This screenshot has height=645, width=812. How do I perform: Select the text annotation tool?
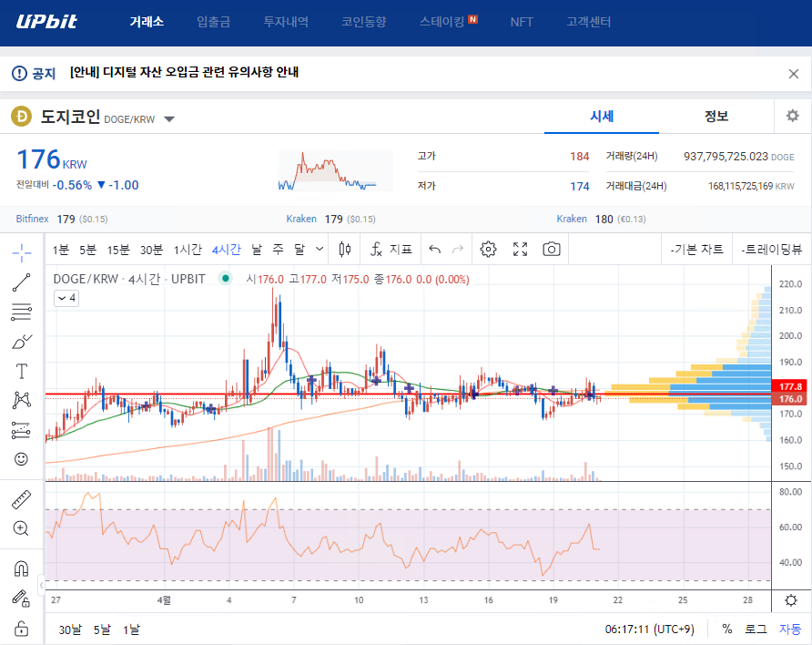coord(21,371)
